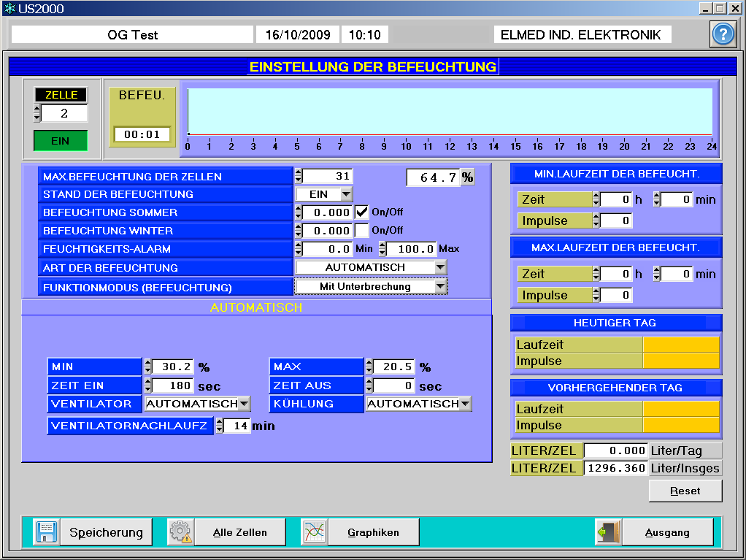Image resolution: width=746 pixels, height=560 pixels.
Task: Open the VENTILATOR mode dropdown
Action: (x=244, y=404)
